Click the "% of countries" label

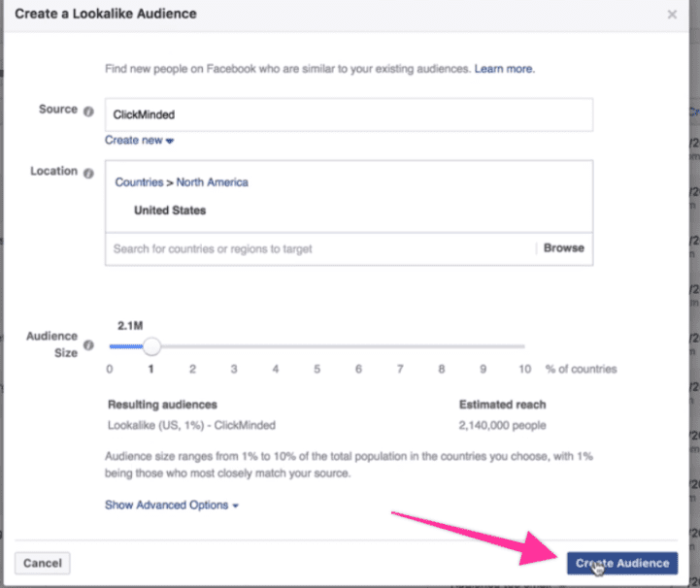pos(581,369)
